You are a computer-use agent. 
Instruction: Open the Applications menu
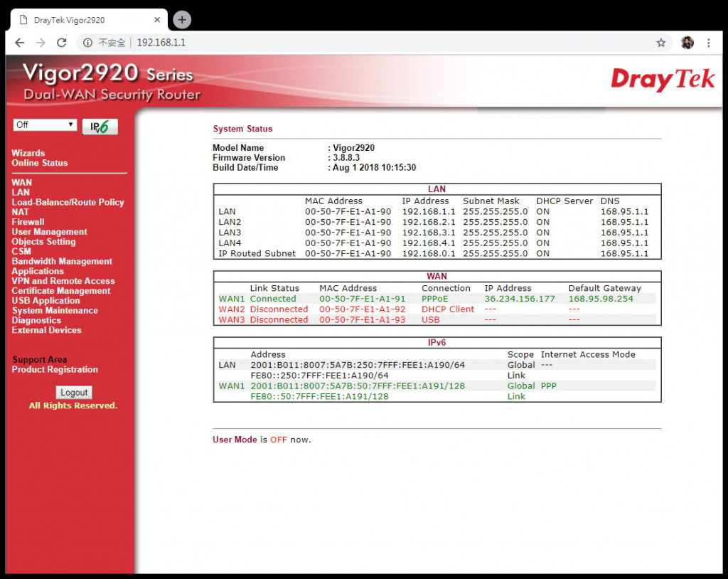38,271
